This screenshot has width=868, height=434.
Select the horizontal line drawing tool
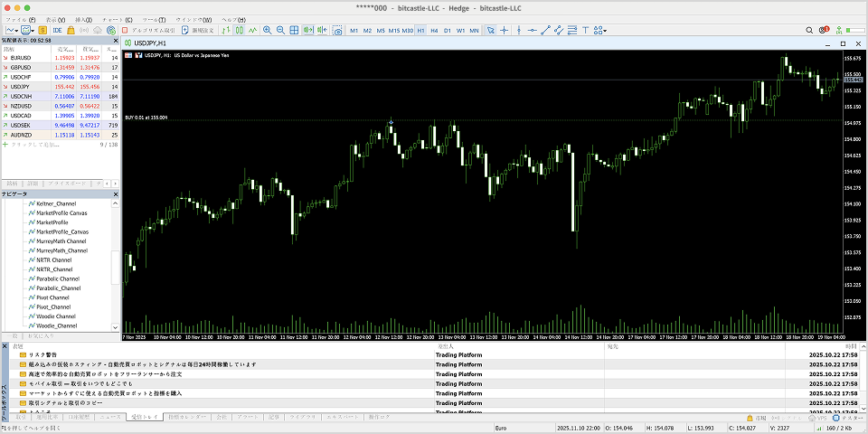tap(532, 31)
